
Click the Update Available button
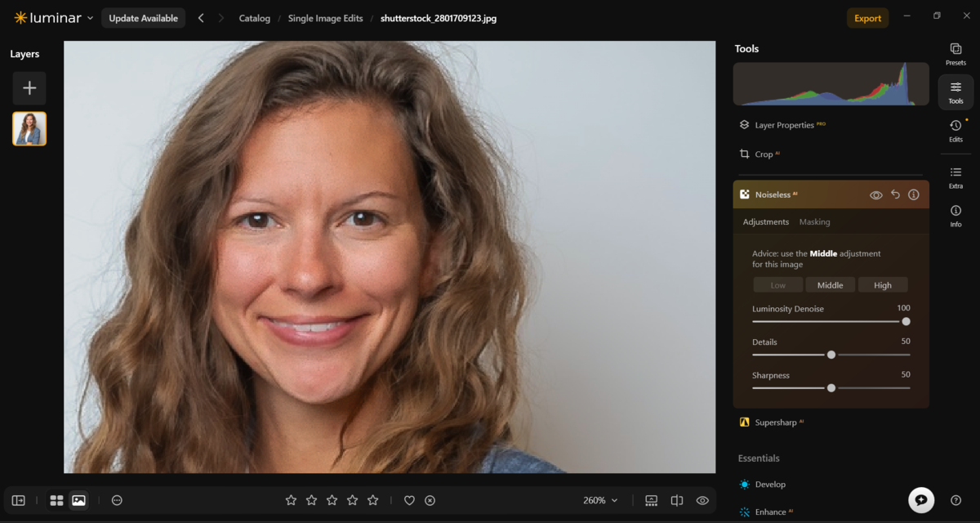coord(143,18)
